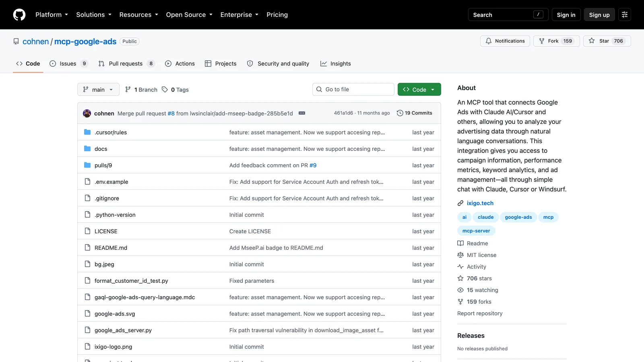Expand the Solutions menu
644x362 pixels.
[x=94, y=14]
